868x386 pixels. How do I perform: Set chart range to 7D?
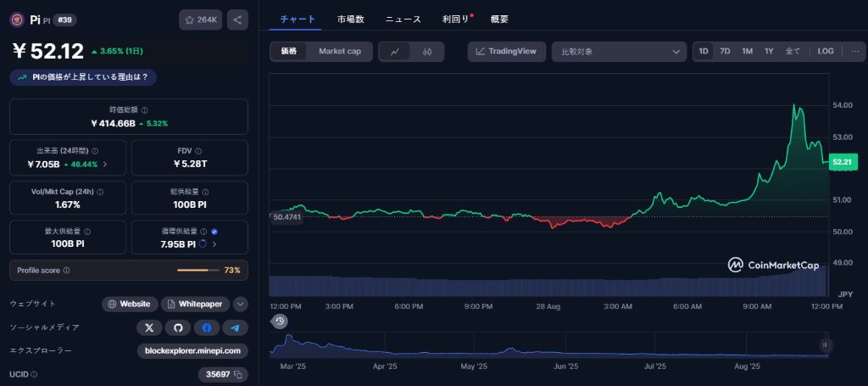point(725,52)
